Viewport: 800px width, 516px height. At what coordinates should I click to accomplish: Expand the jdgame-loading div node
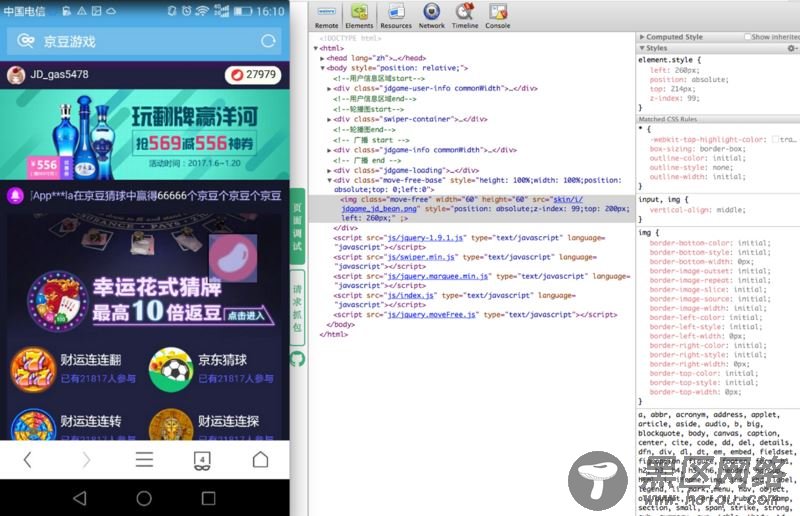(329, 170)
